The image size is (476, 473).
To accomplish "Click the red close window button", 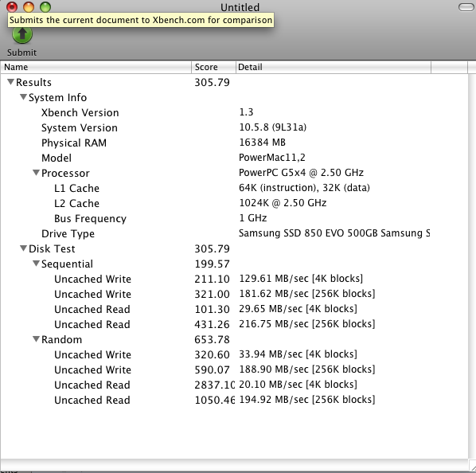I will pos(12,6).
